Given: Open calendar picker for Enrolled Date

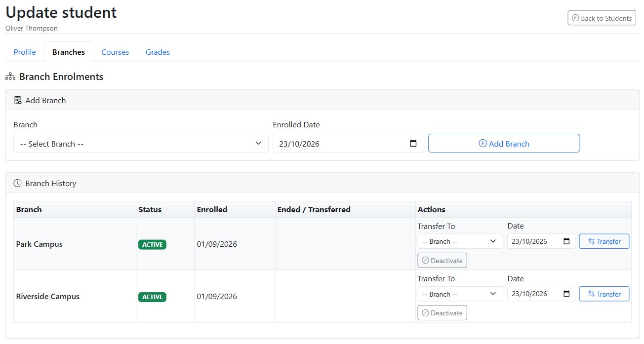Looking at the screenshot, I should tap(413, 144).
